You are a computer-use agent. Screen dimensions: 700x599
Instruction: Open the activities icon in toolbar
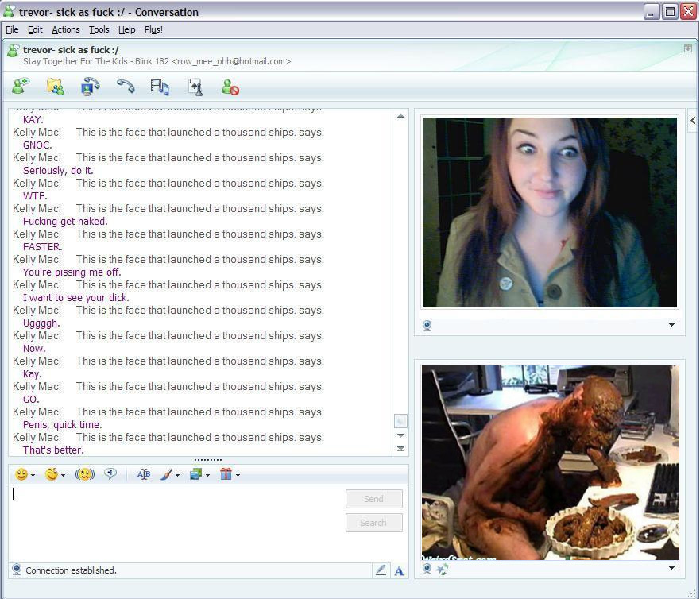[160, 87]
